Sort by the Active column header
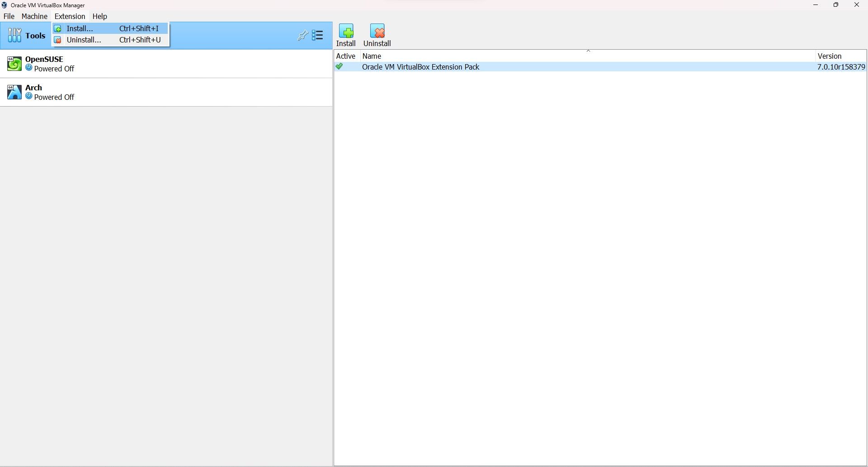This screenshot has height=467, width=868. point(346,56)
